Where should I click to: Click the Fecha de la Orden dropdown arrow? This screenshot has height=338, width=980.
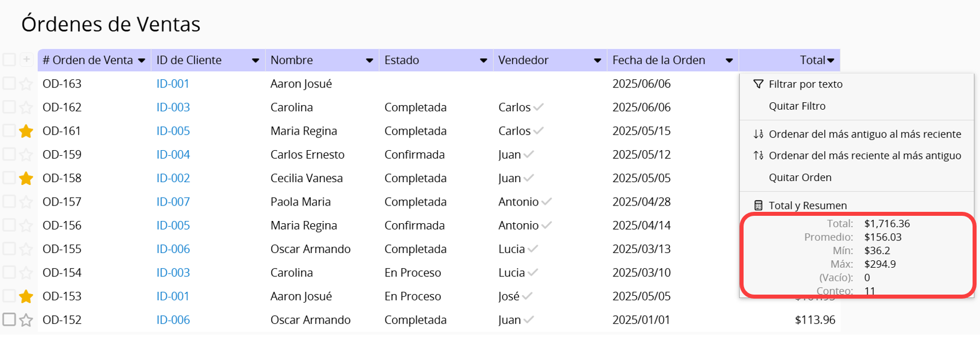pos(729,61)
